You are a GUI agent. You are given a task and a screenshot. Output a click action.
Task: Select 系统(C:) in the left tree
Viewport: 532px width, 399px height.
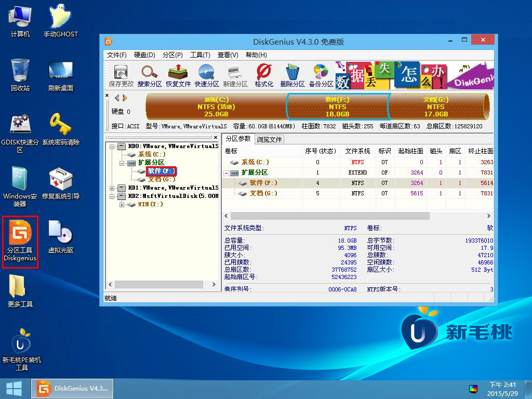152,154
